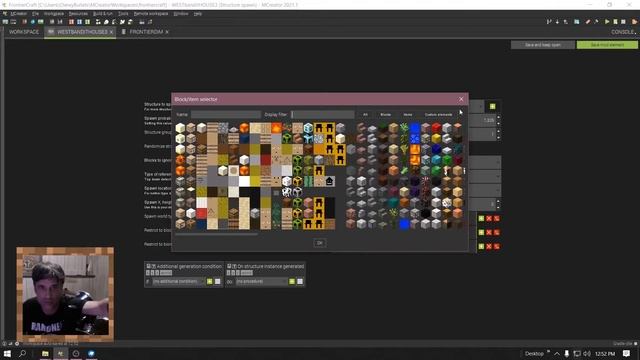
Task: Add entry to Restrict to biomes list
Action: point(481,247)
